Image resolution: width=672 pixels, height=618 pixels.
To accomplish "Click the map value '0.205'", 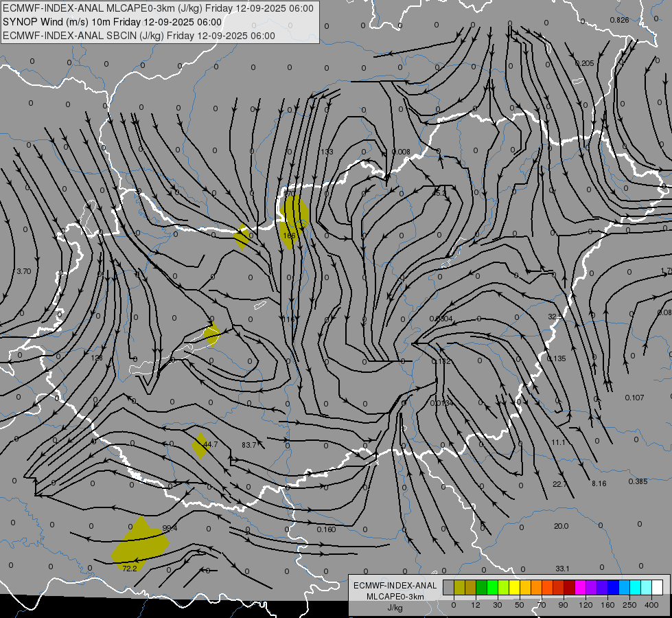I will tap(585, 63).
